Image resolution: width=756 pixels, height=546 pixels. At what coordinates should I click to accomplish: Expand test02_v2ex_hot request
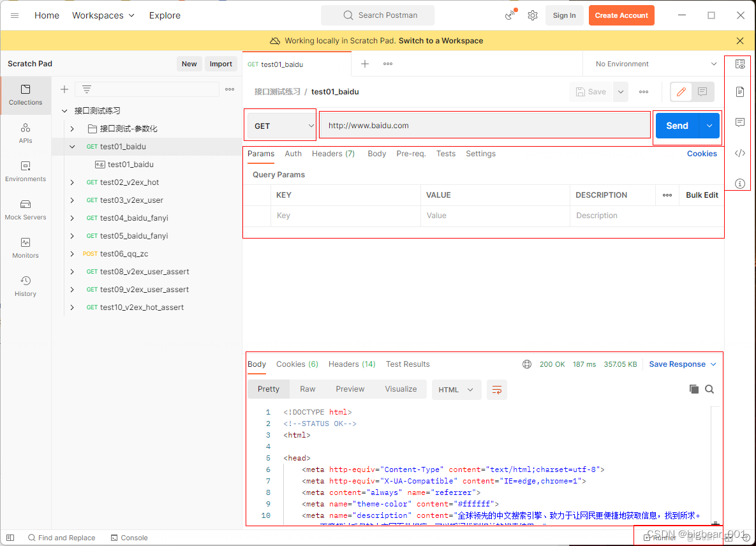pyautogui.click(x=72, y=182)
